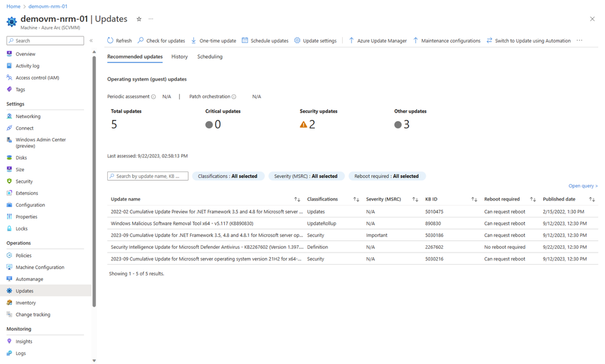
Task: Click the Locks padlock sidebar icon
Action: click(x=10, y=228)
